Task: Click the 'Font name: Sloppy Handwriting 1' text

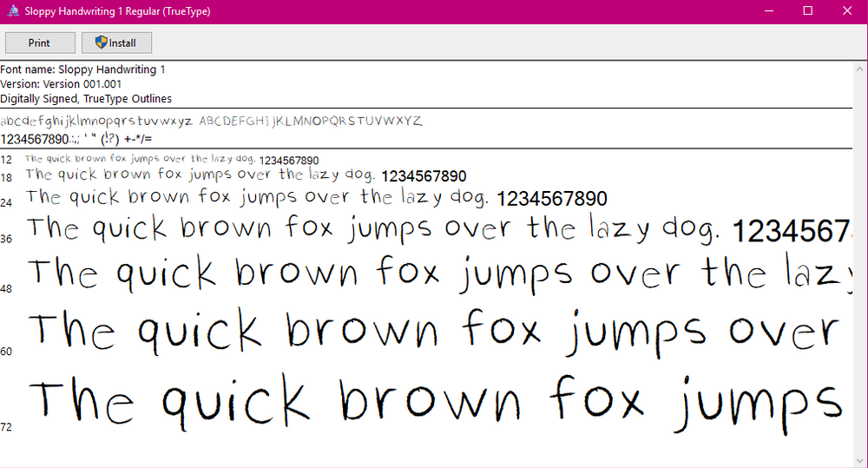Action: coord(83,69)
